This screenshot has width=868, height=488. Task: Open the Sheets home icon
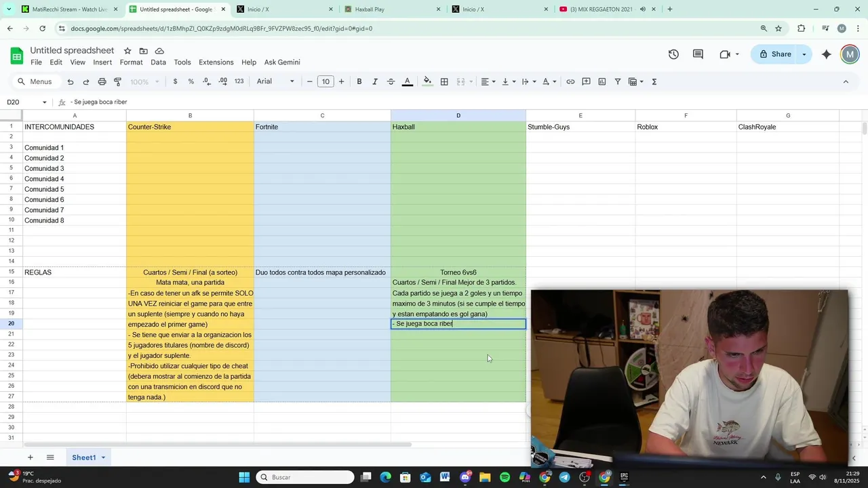(17, 55)
